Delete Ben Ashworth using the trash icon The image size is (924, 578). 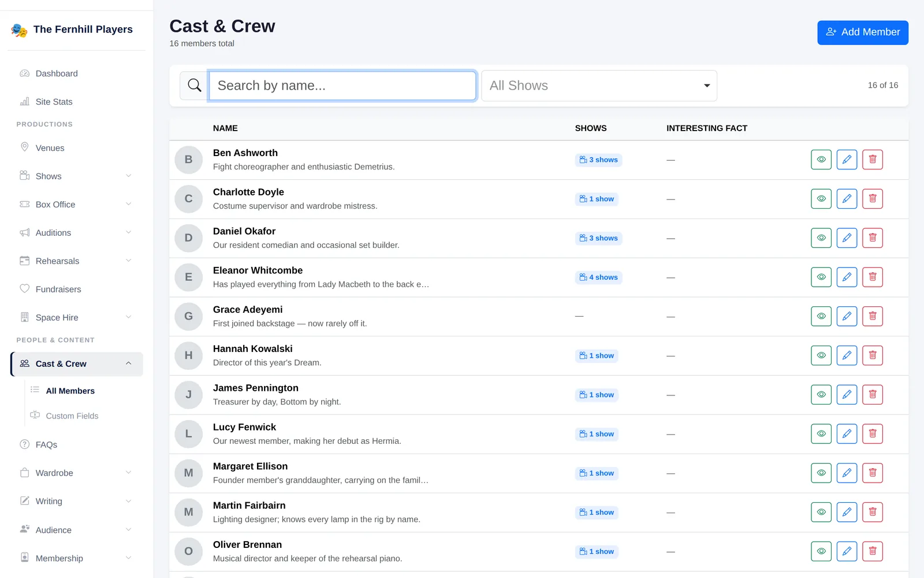tap(873, 160)
